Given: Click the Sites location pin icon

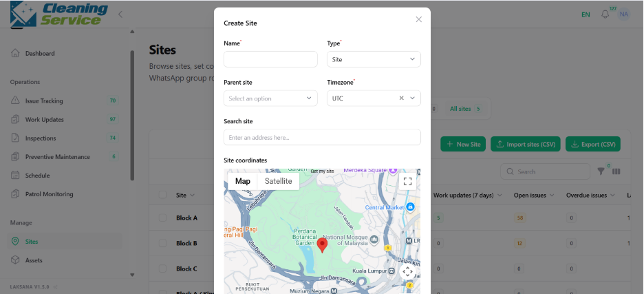Looking at the screenshot, I should tap(15, 242).
